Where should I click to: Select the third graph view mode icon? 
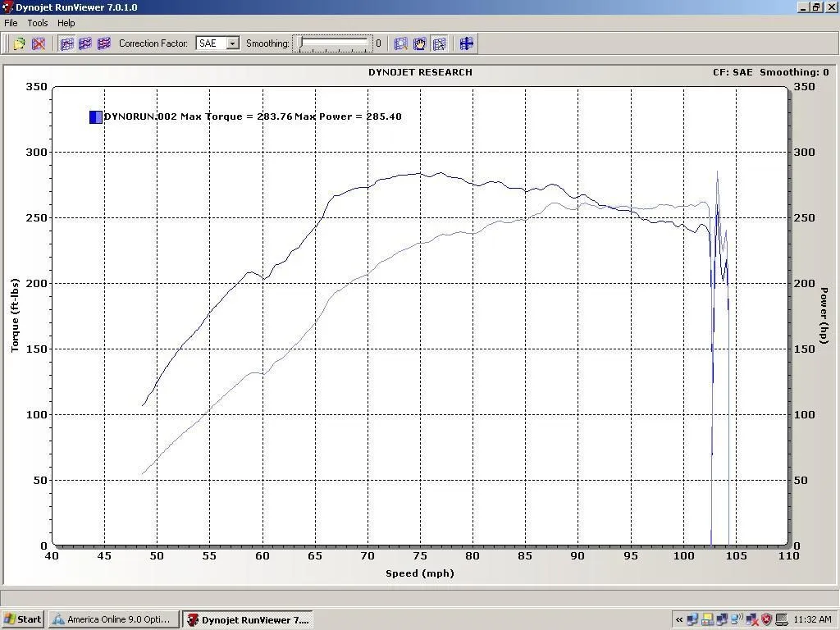click(104, 43)
